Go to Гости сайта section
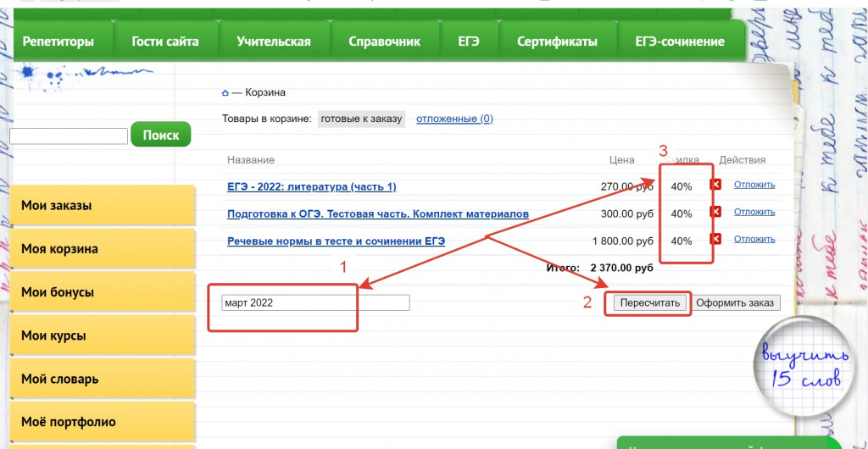The width and height of the screenshot is (868, 449). pyautogui.click(x=165, y=42)
